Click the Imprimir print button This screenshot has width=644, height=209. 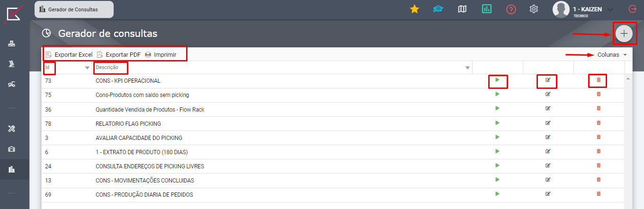click(x=161, y=55)
